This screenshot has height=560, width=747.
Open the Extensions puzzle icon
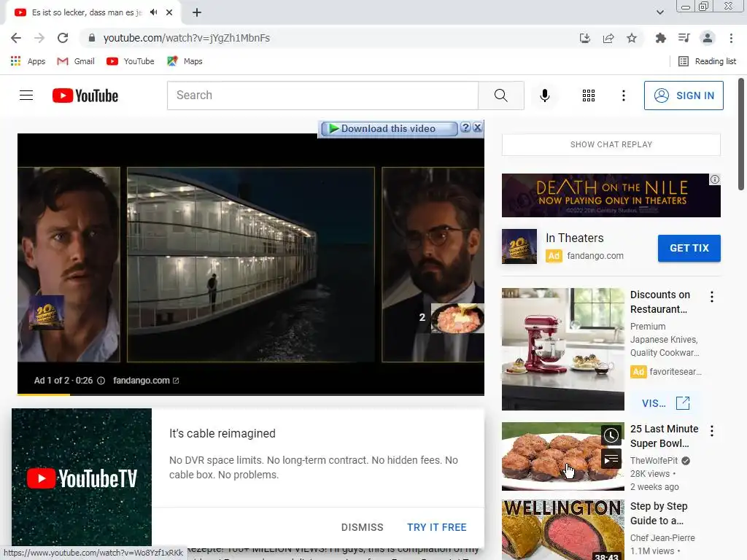(x=660, y=38)
